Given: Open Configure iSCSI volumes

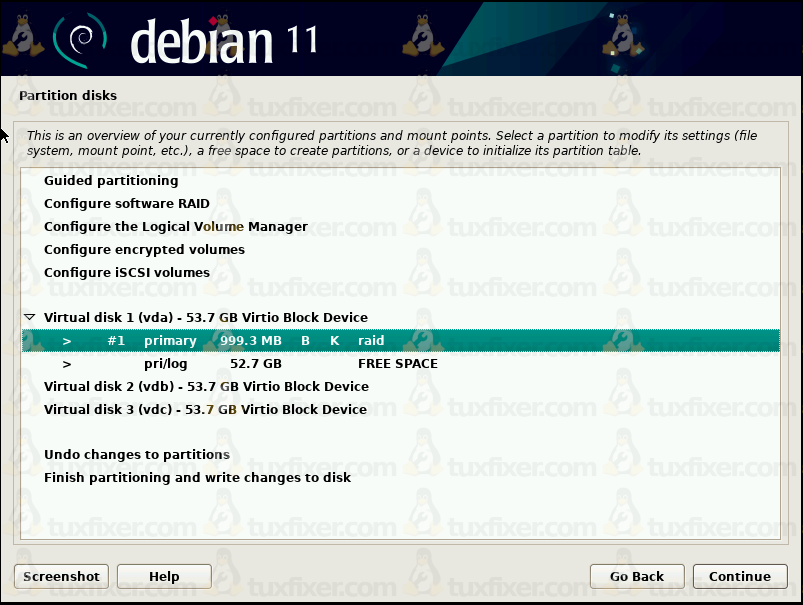Looking at the screenshot, I should click(x=126, y=273).
